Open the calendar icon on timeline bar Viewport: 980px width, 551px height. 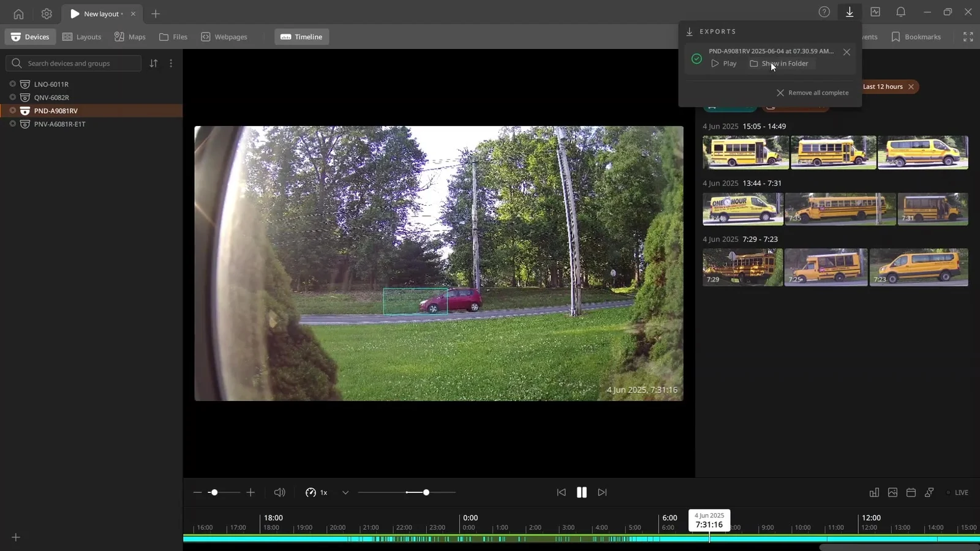911,492
